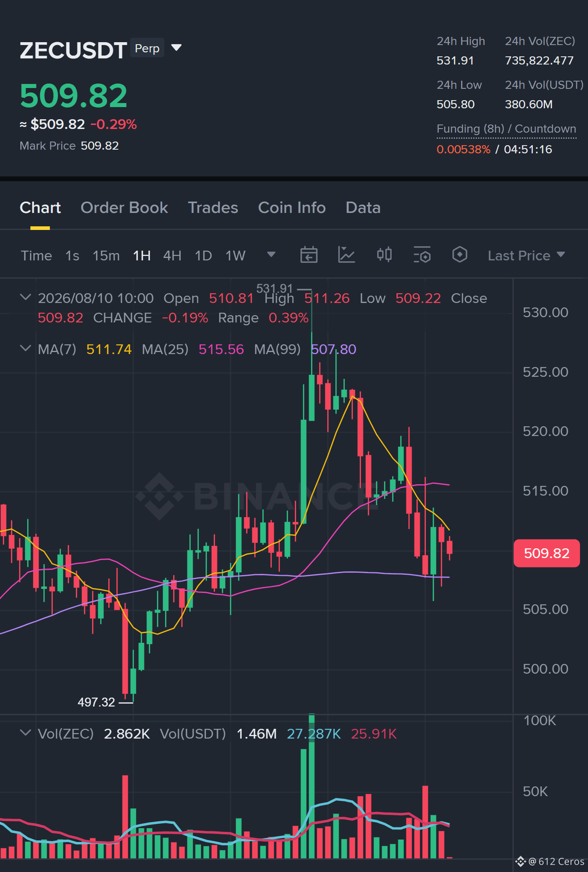Select the 1W chart interval

pos(236,256)
